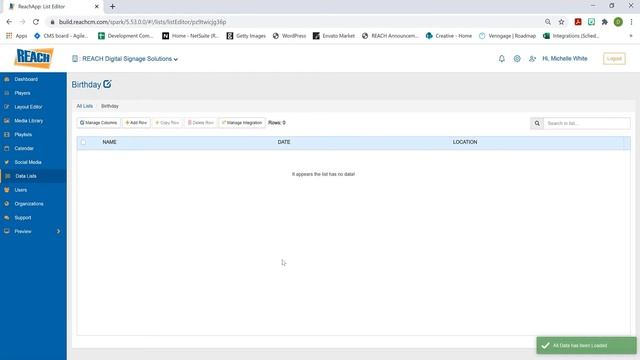Click the Copy Row button

(x=167, y=123)
